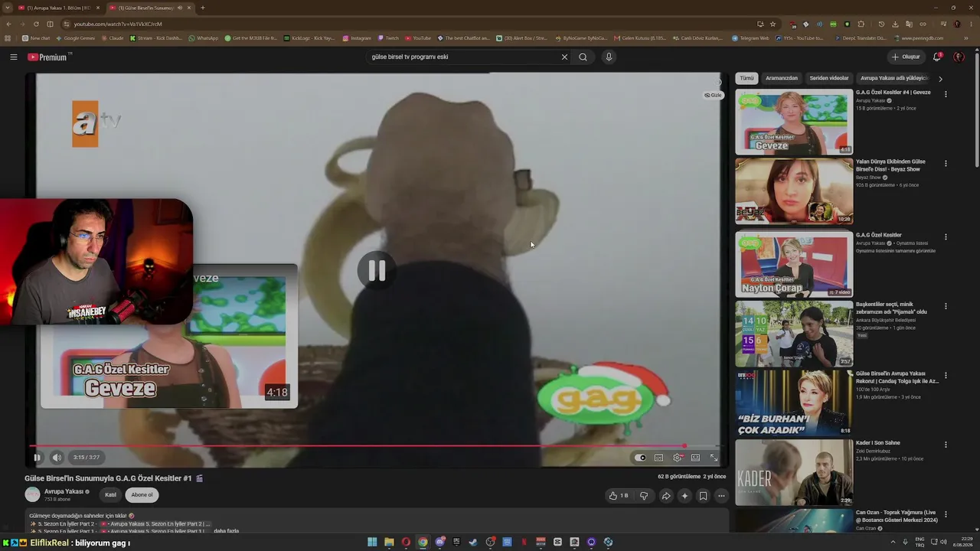Open the 'Yalan Dünya Ekibinden' video title
980x551 pixels.
(x=890, y=165)
